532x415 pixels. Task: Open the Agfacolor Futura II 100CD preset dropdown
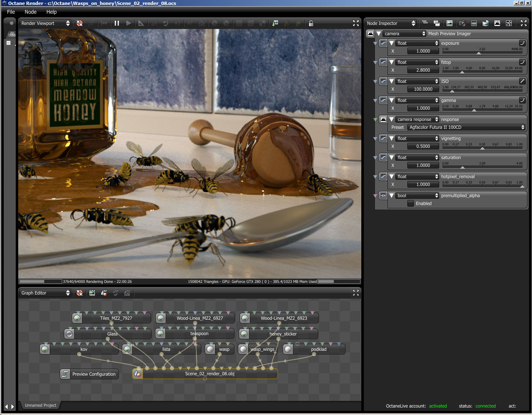pos(466,127)
